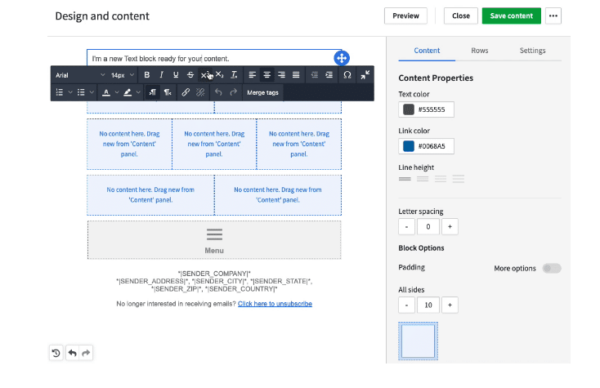Switch to the Settings tab

532,51
